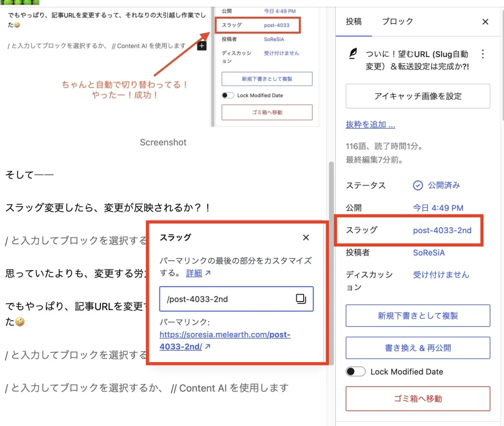This screenshot has height=426, width=504.
Task: Click the paragraph そして——
Action: 29,175
